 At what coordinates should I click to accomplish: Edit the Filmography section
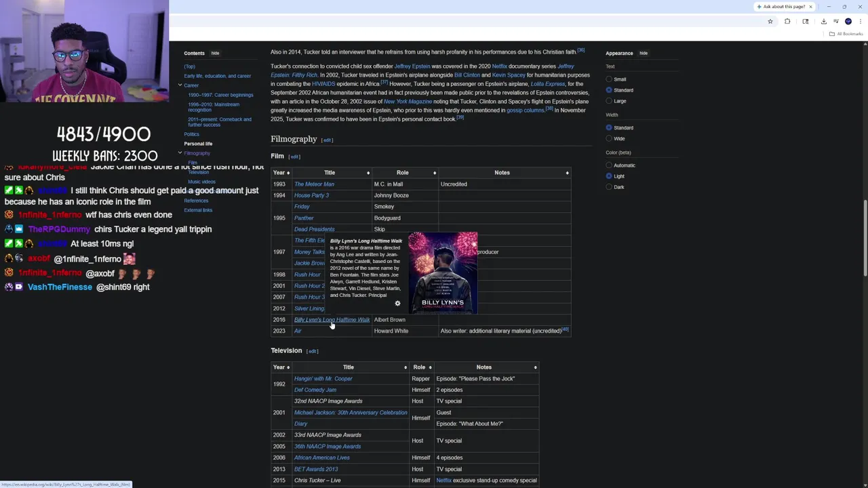pyautogui.click(x=327, y=140)
